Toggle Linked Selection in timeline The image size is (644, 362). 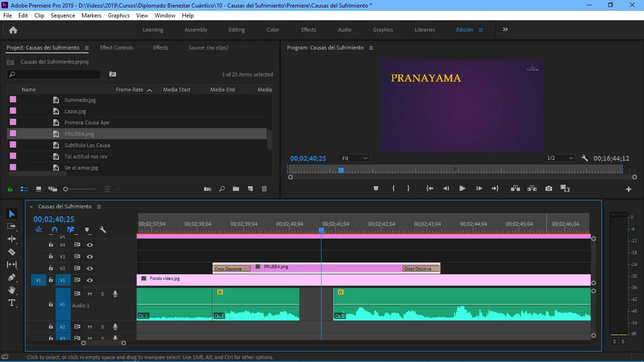point(71,230)
